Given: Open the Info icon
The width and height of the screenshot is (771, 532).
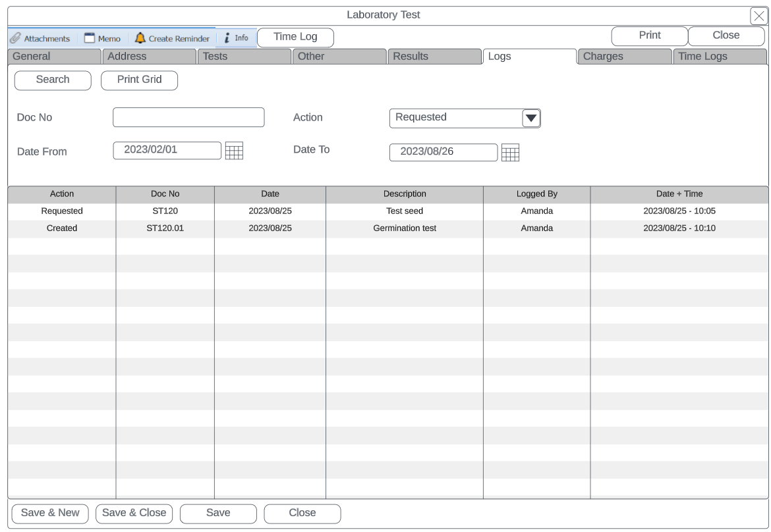Looking at the screenshot, I should click(227, 38).
